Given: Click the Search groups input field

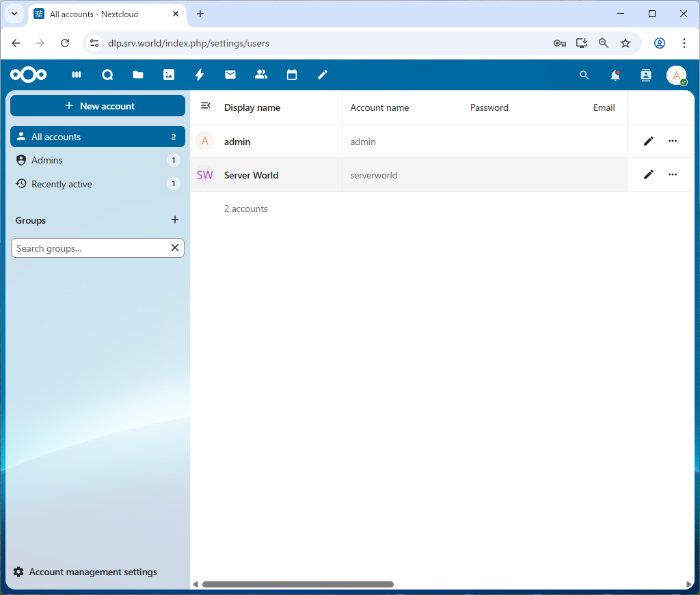Looking at the screenshot, I should pyautogui.click(x=89, y=248).
